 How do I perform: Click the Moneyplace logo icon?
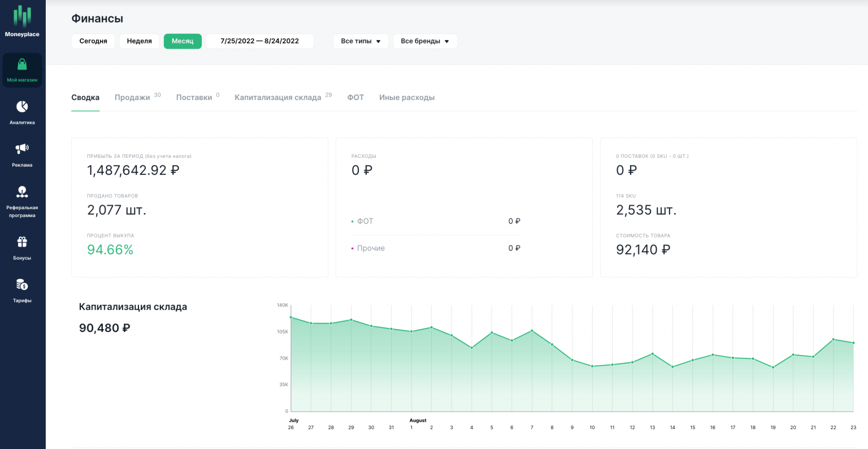click(22, 16)
